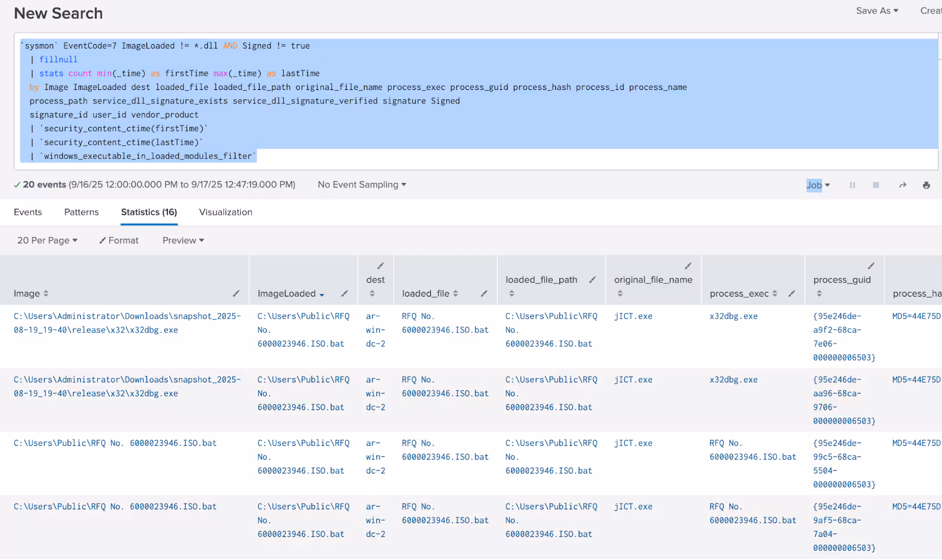Click the Format button
Viewport: 942px width, 560px height.
point(119,241)
